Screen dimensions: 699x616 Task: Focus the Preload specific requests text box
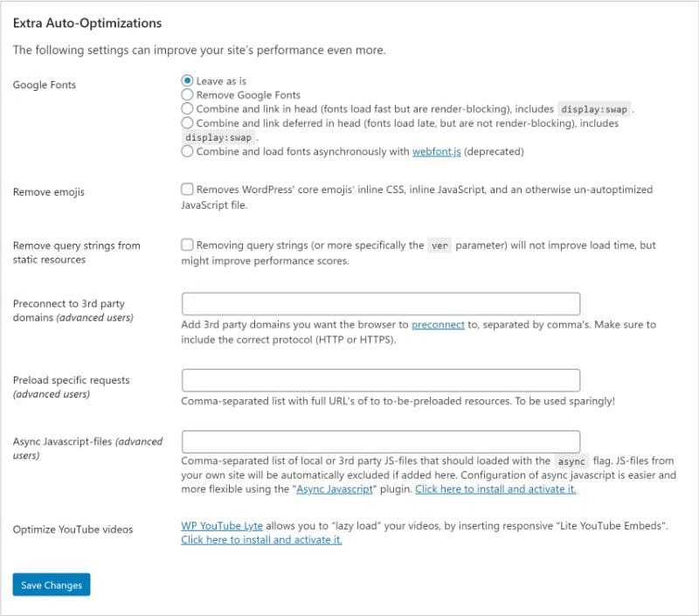[x=381, y=380]
